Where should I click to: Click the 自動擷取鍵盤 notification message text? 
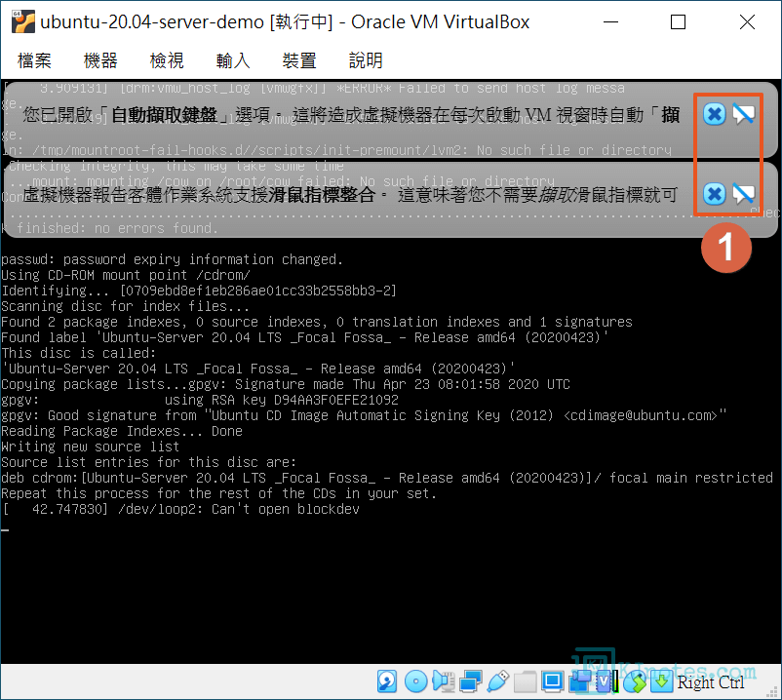(x=351, y=115)
